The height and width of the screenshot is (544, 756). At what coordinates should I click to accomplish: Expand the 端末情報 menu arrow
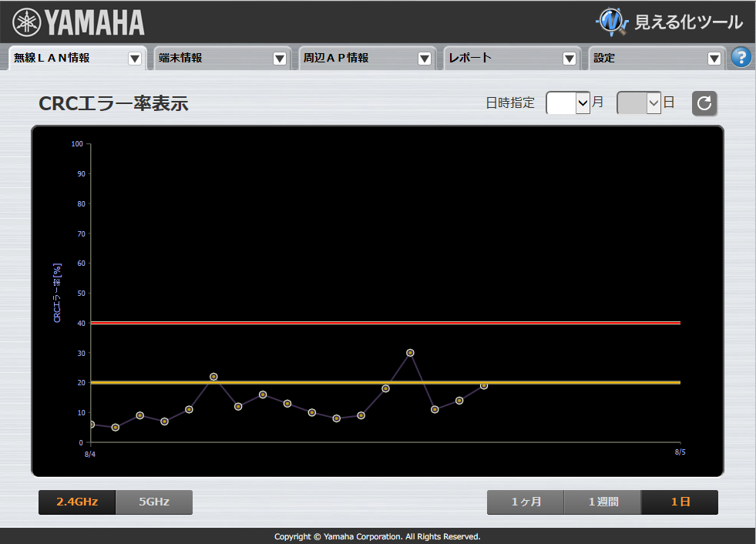(280, 59)
